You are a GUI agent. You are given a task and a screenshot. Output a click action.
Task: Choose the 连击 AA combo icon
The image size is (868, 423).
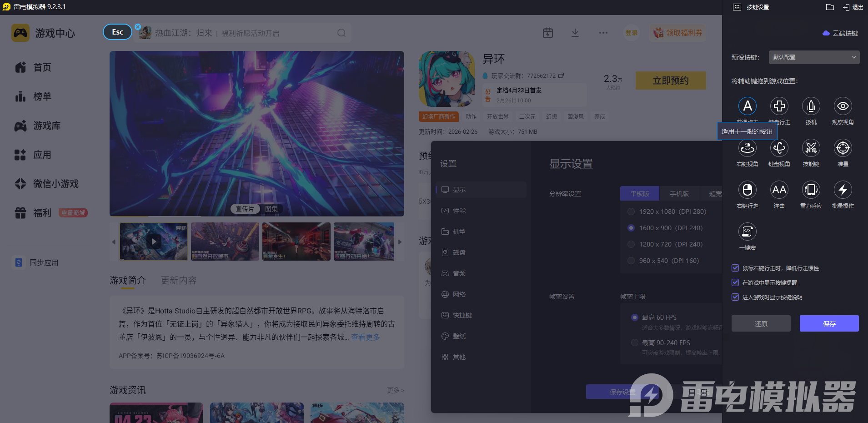point(779,190)
